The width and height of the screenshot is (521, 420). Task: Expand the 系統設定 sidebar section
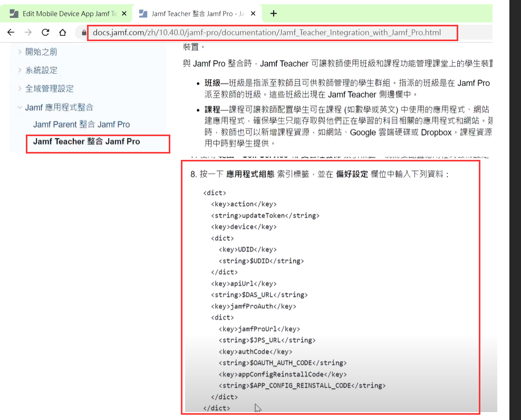[x=20, y=70]
